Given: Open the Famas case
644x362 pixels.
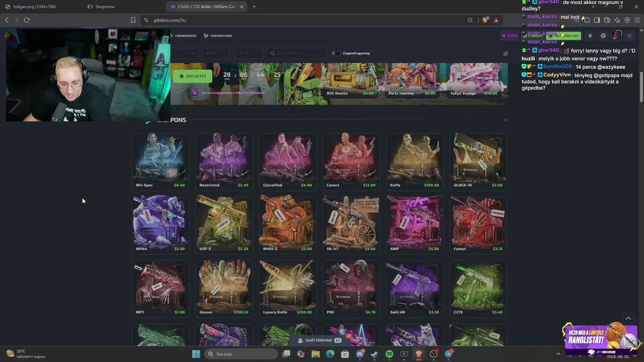Looking at the screenshot, I should [478, 225].
